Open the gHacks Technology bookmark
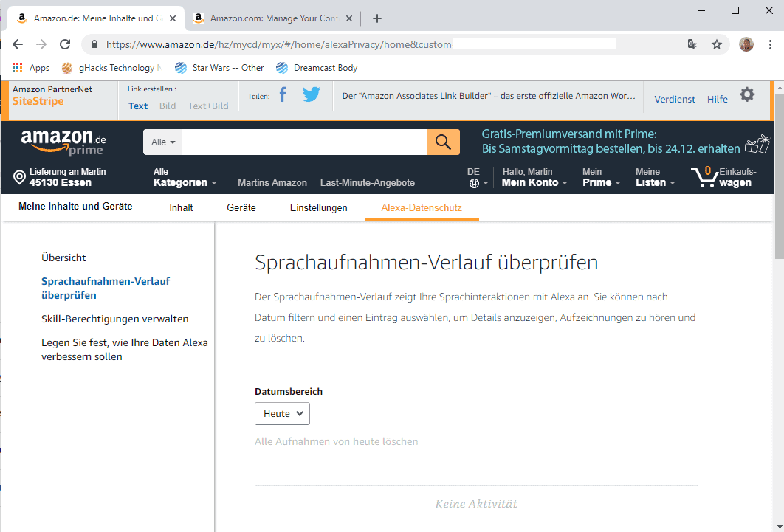Viewport: 784px width, 532px height. [x=112, y=67]
